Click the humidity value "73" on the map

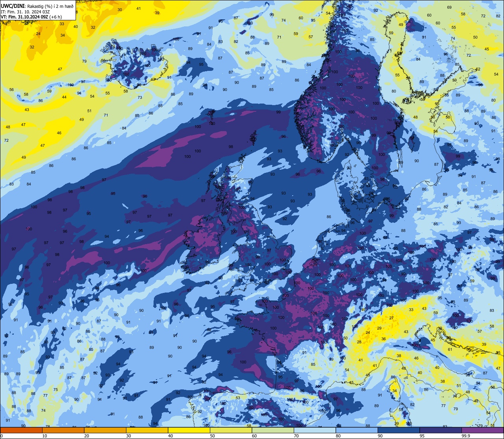(x=140, y=97)
